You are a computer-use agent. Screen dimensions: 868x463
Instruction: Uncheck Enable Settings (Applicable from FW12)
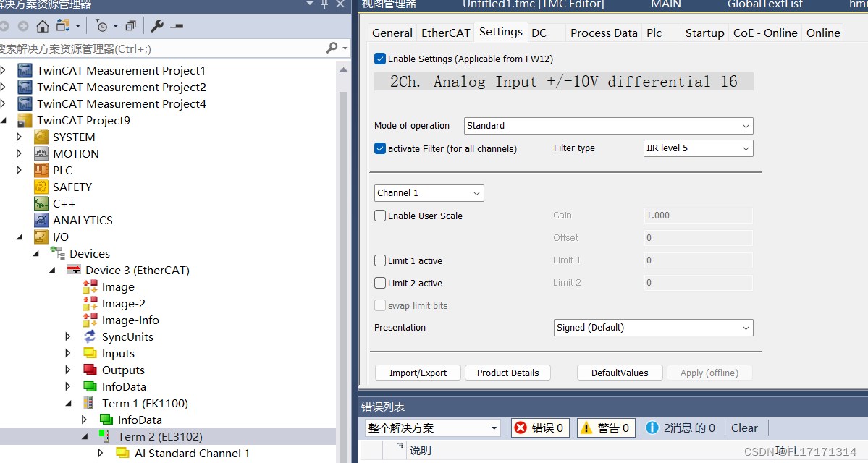click(380, 59)
